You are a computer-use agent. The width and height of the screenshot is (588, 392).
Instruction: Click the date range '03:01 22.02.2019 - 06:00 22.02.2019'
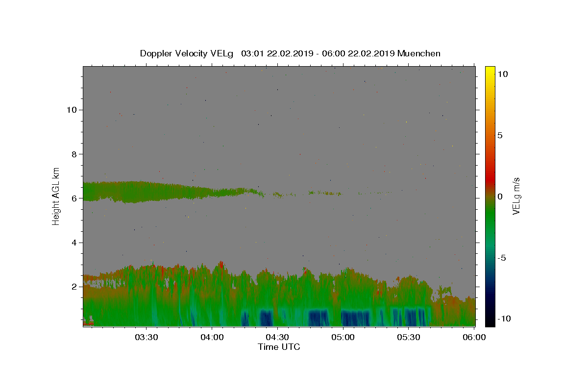pyautogui.click(x=318, y=53)
